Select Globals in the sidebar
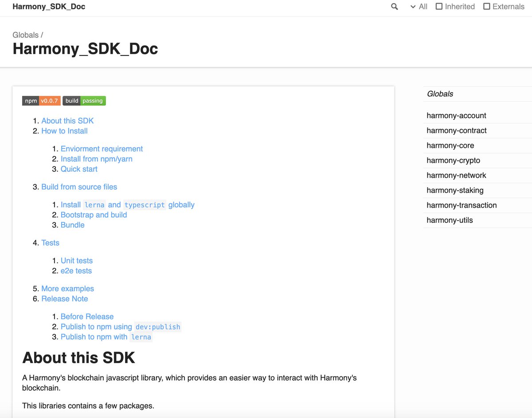 440,94
